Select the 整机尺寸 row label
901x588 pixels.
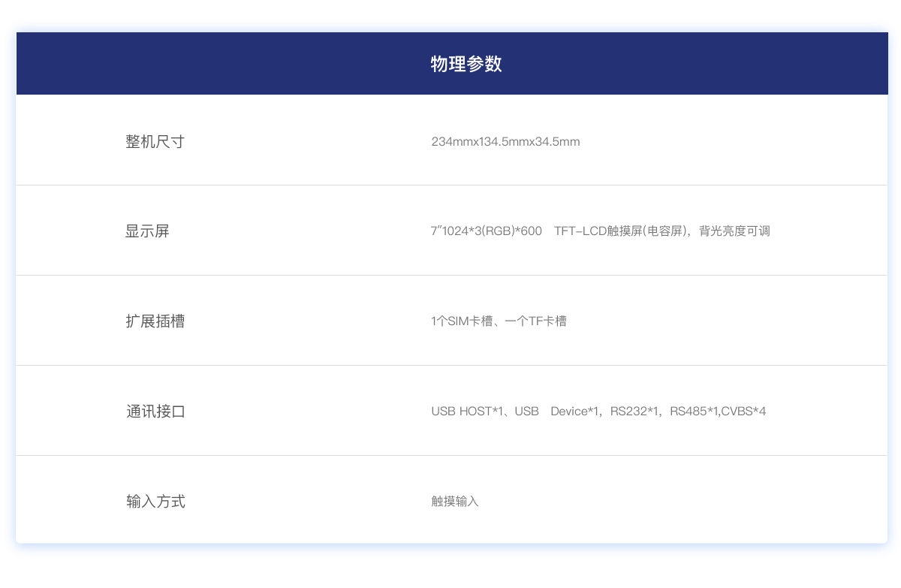pyautogui.click(x=155, y=141)
